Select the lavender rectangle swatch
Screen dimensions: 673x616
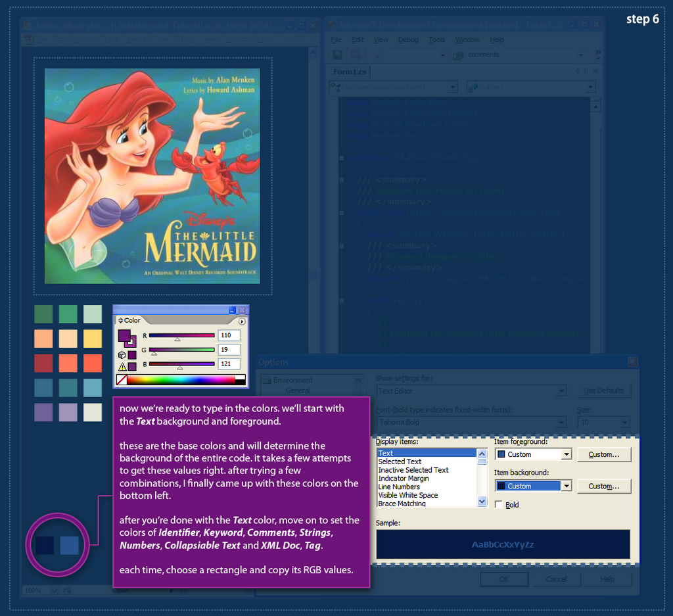point(68,412)
